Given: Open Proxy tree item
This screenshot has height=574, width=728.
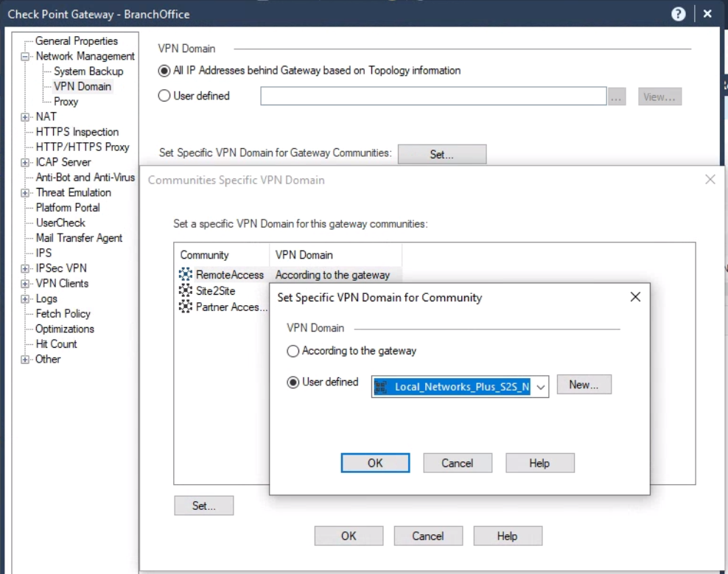Looking at the screenshot, I should coord(66,101).
